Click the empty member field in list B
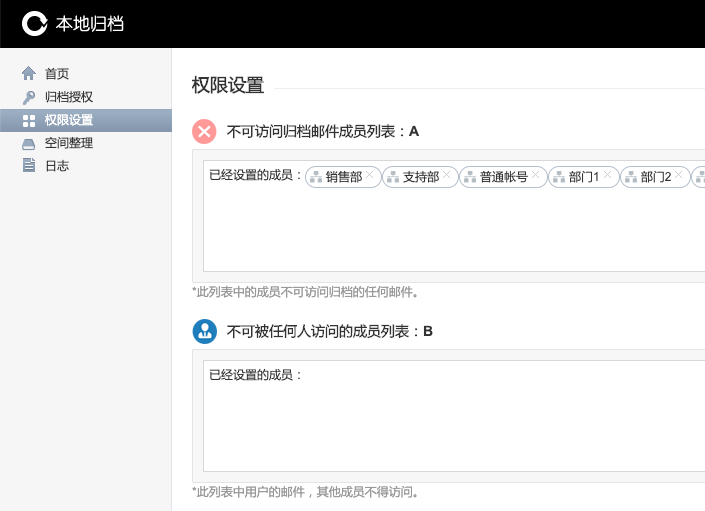This screenshot has width=705, height=511. pyautogui.click(x=450, y=420)
